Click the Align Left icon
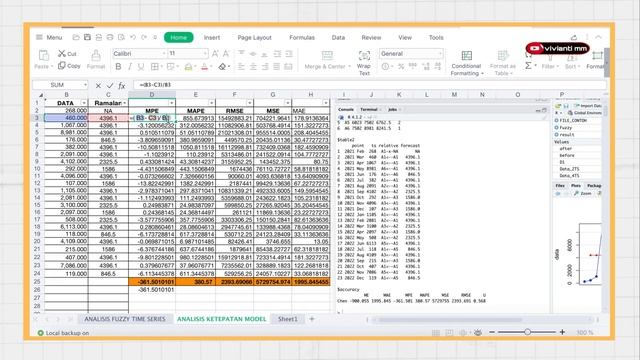This screenshot has height=360, width=640. [x=241, y=67]
